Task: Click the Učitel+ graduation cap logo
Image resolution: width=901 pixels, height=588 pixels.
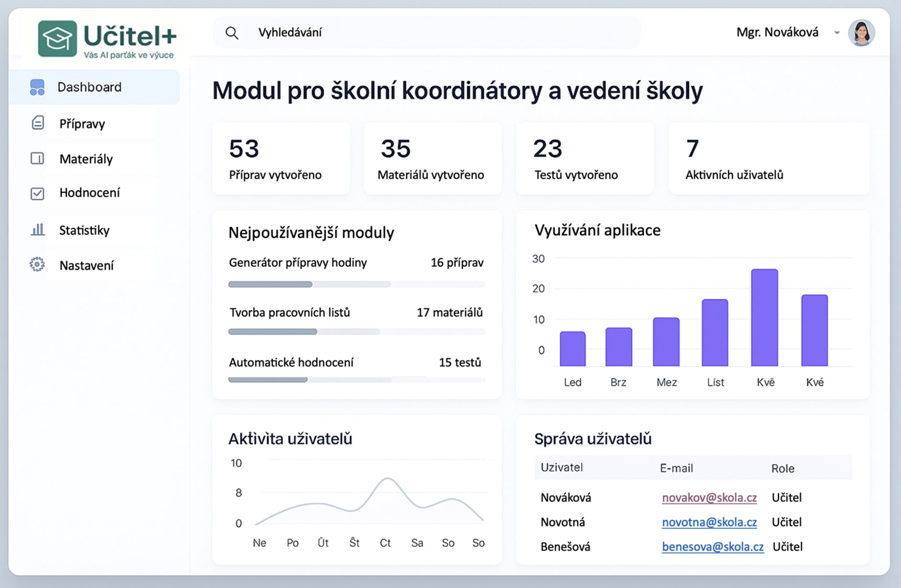Action: tap(57, 39)
